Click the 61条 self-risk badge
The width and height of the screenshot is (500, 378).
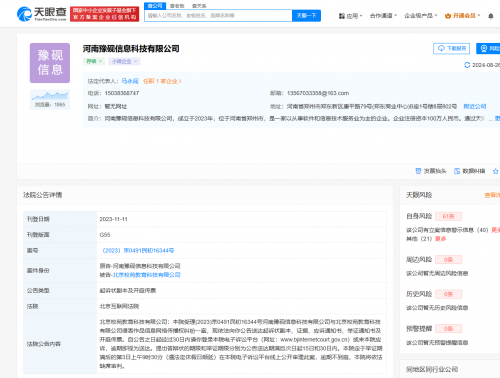(x=449, y=216)
